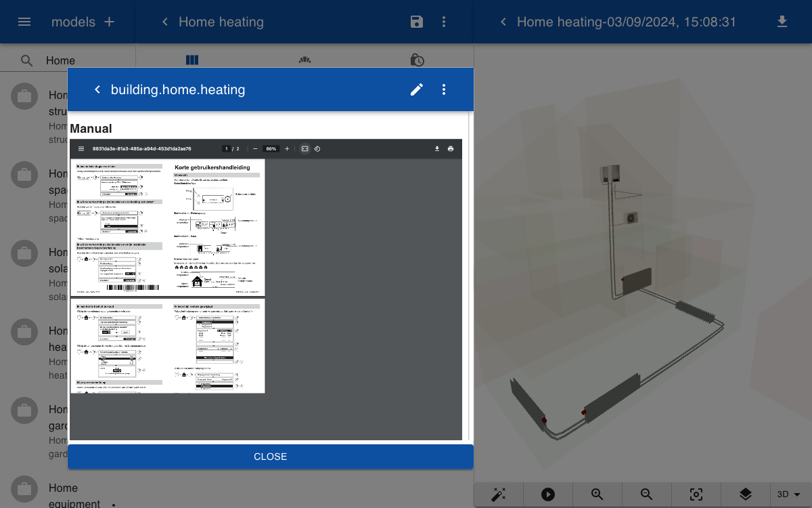Zoom in the 3D view

click(x=597, y=494)
